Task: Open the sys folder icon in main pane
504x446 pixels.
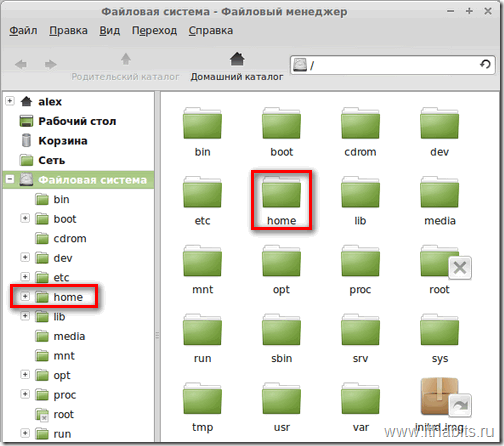Action: (439, 330)
